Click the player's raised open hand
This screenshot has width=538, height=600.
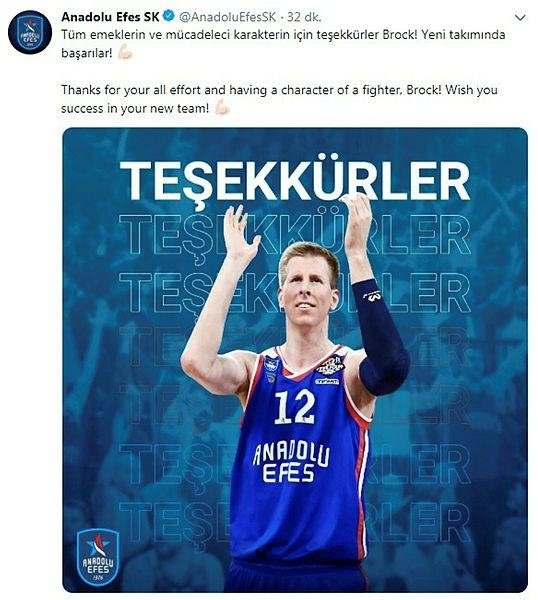coord(239,232)
